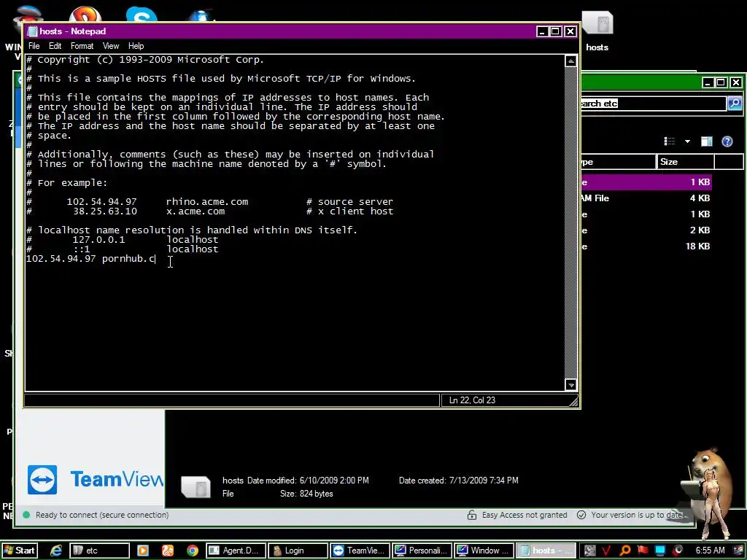Click the Size: 824 bytes detail text
The height and width of the screenshot is (560, 747).
tap(306, 494)
